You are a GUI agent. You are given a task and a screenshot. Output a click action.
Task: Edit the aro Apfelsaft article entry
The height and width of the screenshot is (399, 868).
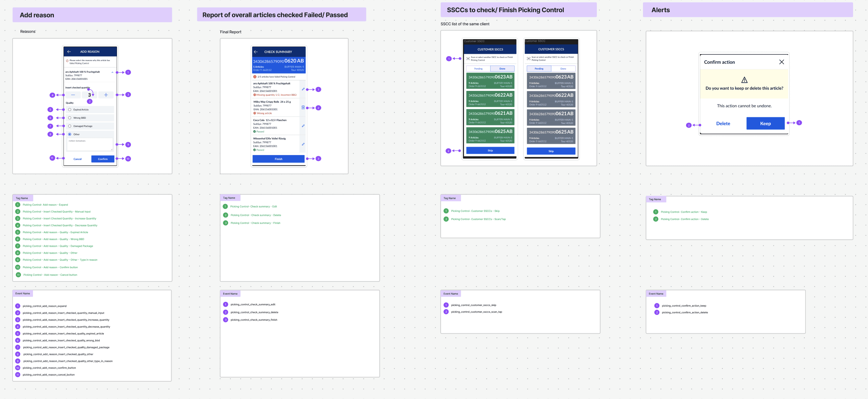pos(303,89)
